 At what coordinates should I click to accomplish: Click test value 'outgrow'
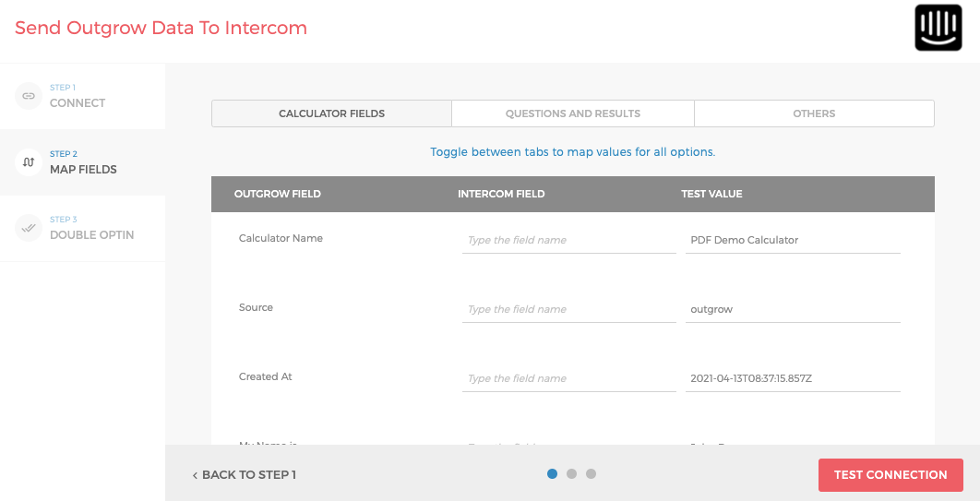click(x=793, y=310)
